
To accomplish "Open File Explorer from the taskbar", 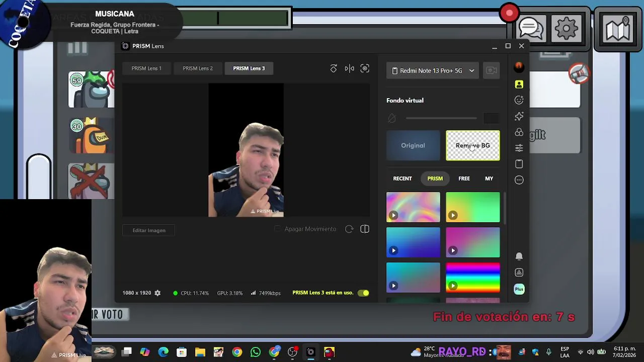I will 200,352.
